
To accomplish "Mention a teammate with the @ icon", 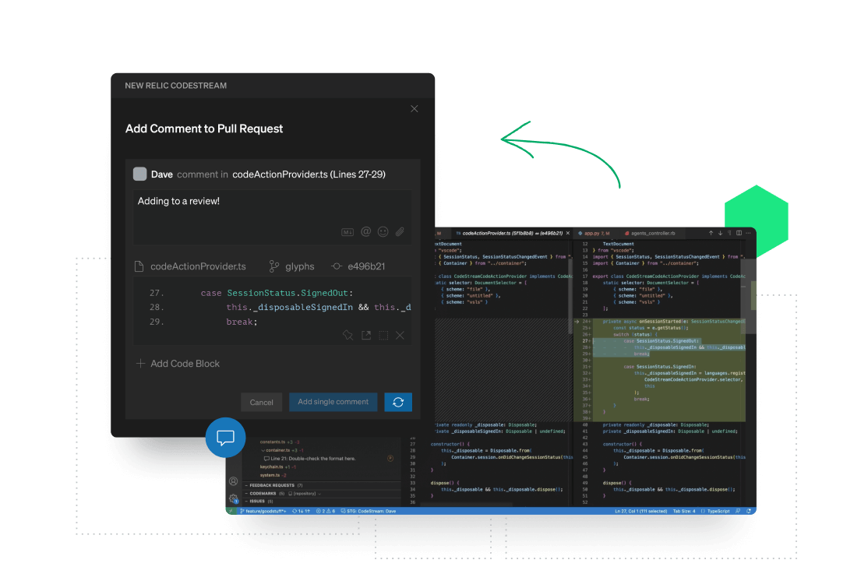I will tap(365, 231).
